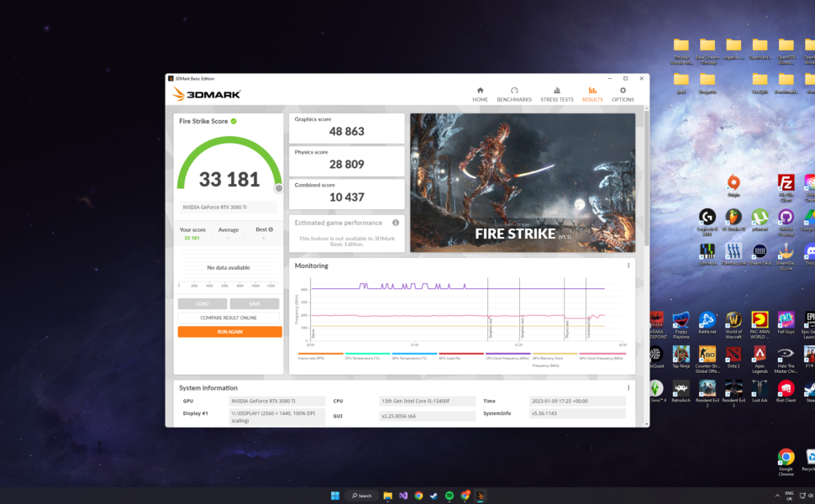Select the Poppy Playtime desktop shortcut

coord(681,325)
